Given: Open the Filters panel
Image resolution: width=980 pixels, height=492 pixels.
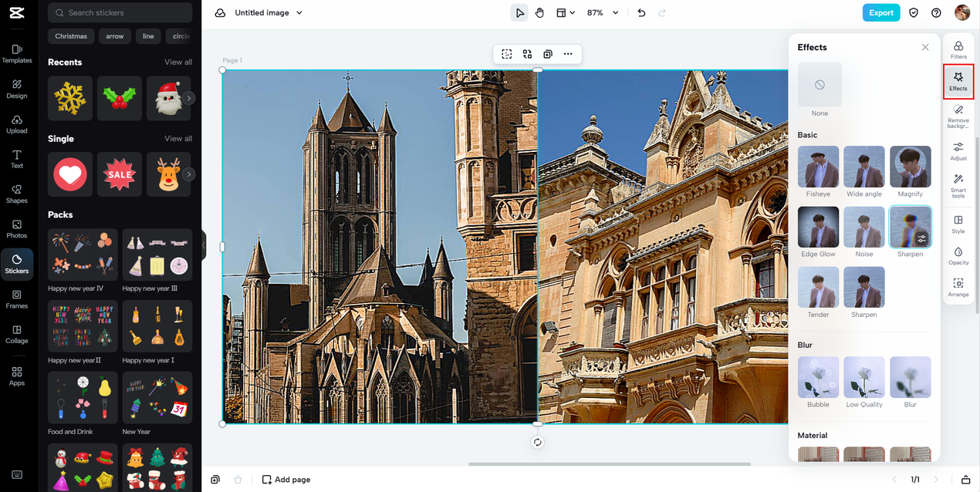Looking at the screenshot, I should (958, 50).
